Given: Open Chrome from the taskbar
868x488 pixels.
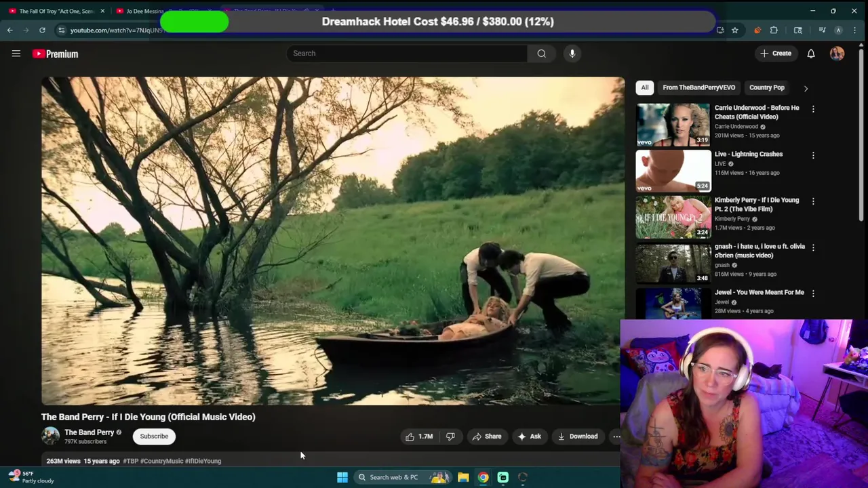Looking at the screenshot, I should (x=483, y=477).
